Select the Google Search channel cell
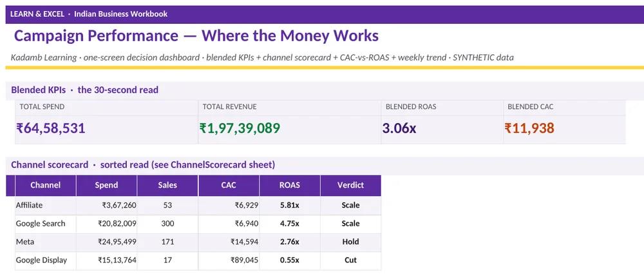 point(45,224)
